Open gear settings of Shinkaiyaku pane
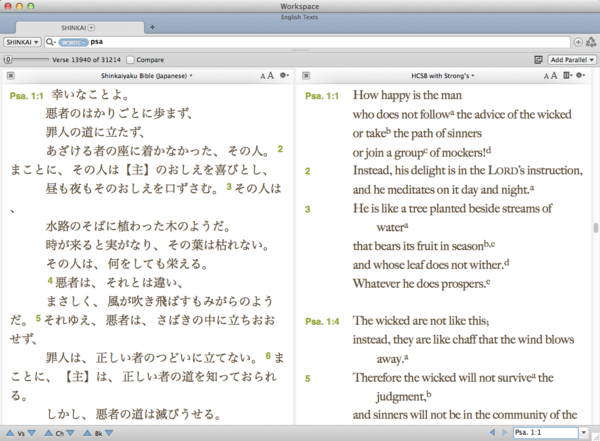 pyautogui.click(x=284, y=75)
